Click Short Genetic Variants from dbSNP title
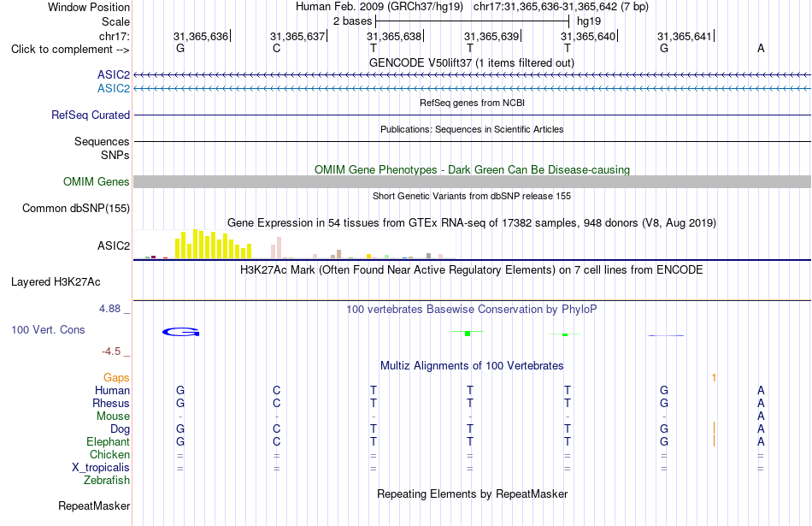Screen dimensions: 812x526 [472, 196]
